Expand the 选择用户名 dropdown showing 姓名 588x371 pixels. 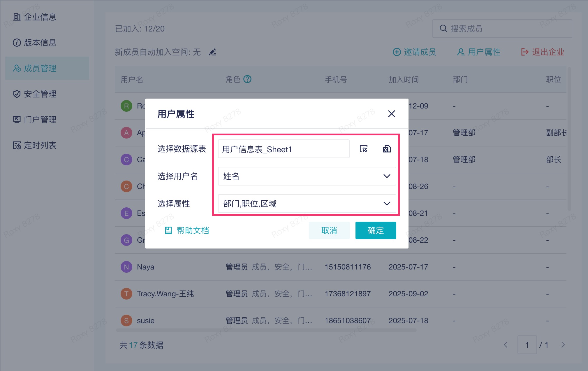coord(307,176)
